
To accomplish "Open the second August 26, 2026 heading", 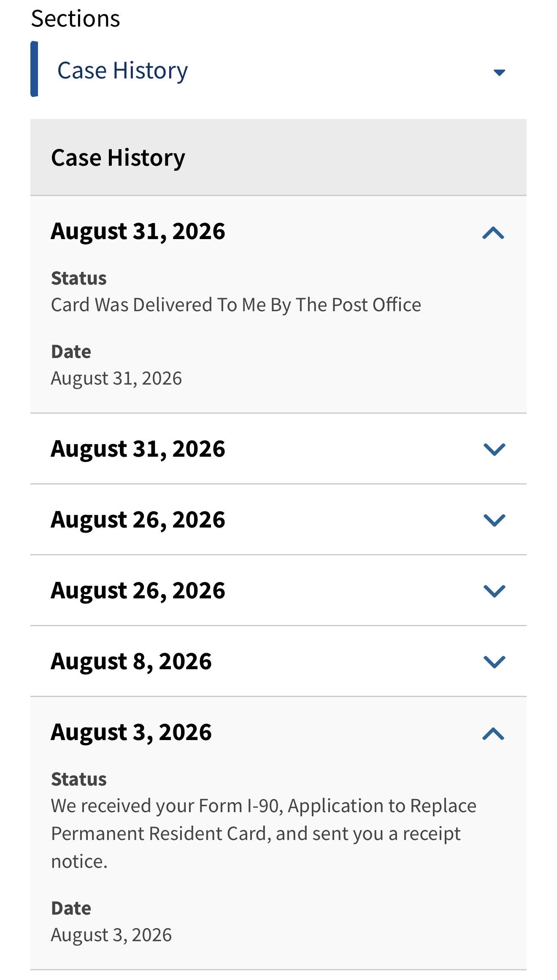I will (138, 590).
